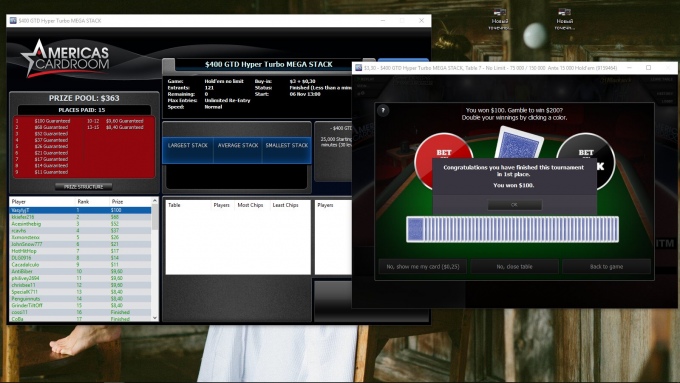Click the Americas Cardroom logo
Viewport: 680px width, 383px height.
tap(65, 59)
